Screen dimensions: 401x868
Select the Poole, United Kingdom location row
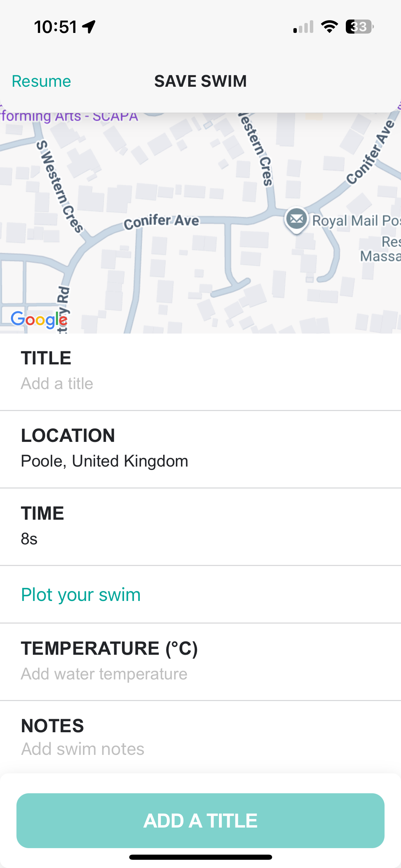(105, 461)
